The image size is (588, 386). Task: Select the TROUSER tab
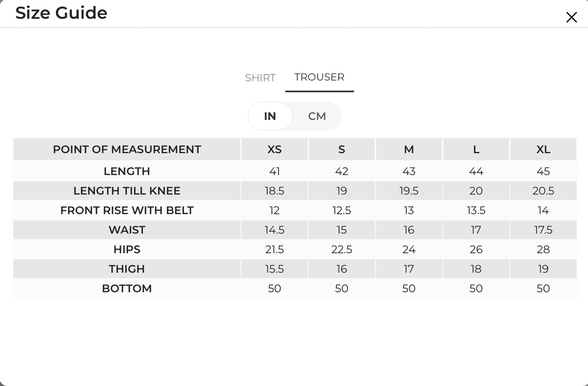point(319,77)
